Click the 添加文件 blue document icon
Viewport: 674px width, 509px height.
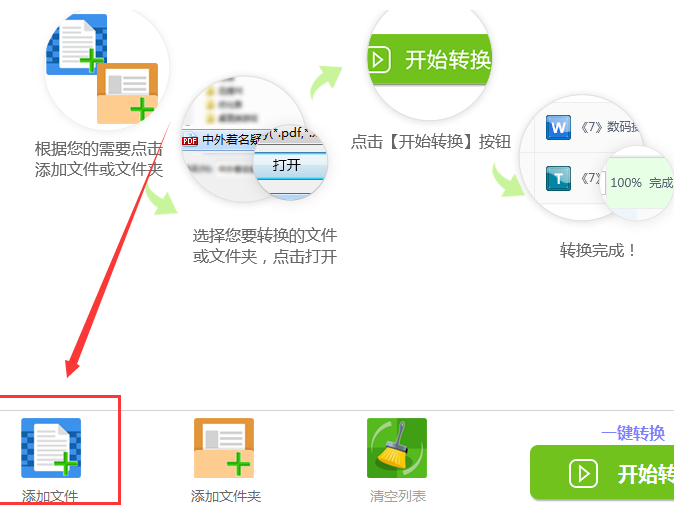(x=51, y=448)
